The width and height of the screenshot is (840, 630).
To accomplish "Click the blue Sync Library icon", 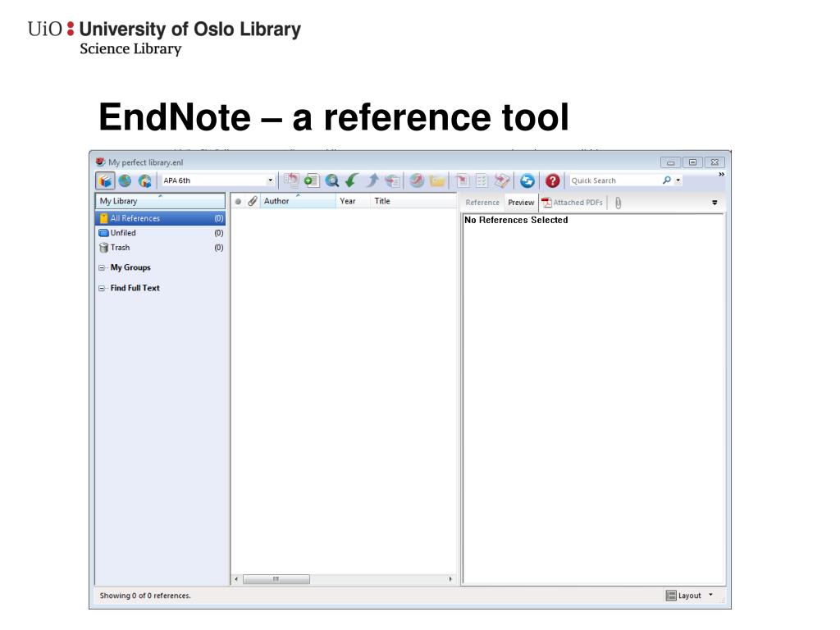I will pos(527,180).
